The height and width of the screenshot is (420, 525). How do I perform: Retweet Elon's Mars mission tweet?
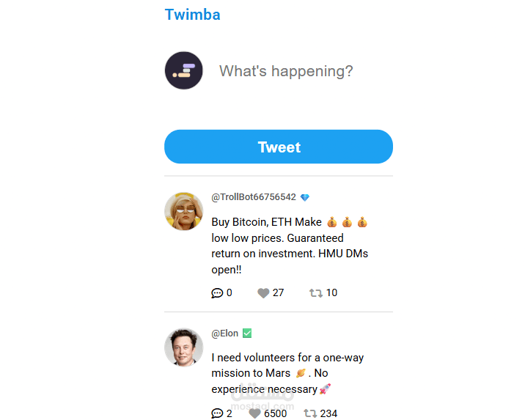tap(310, 413)
